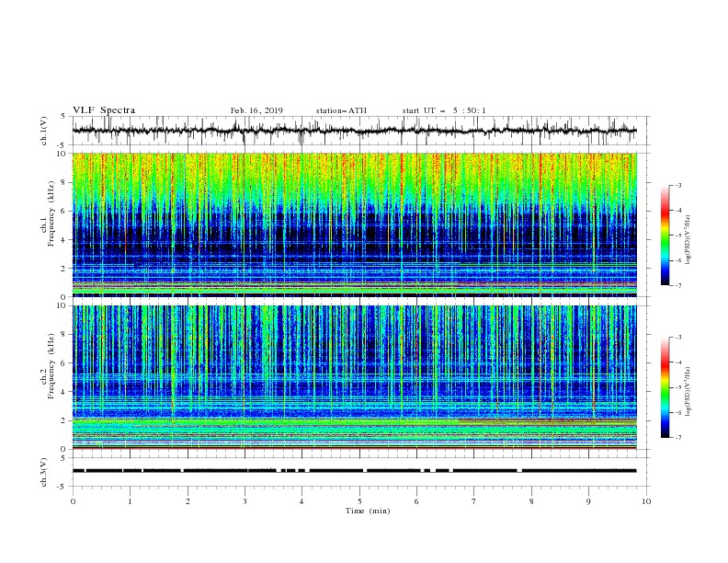The image size is (728, 563).
Task: Click the "log(PSD)(V²/Hz)" label beside ch.1 colorbar
Action: 688,240
